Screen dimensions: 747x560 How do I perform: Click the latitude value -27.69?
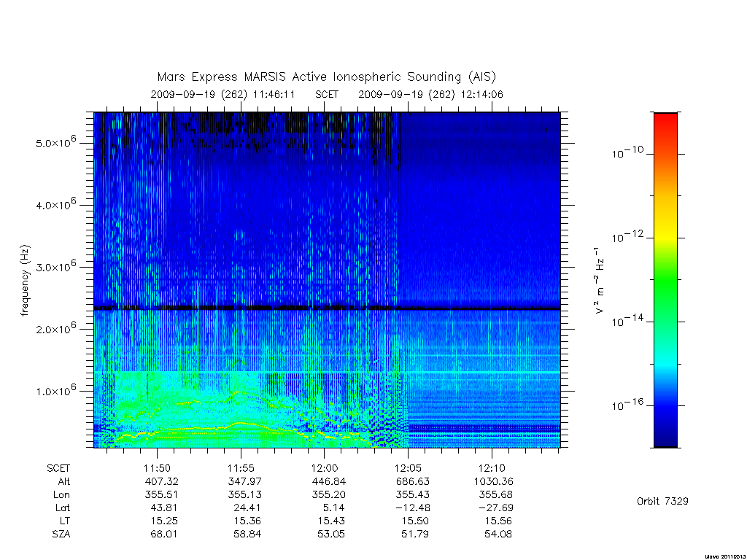496,507
